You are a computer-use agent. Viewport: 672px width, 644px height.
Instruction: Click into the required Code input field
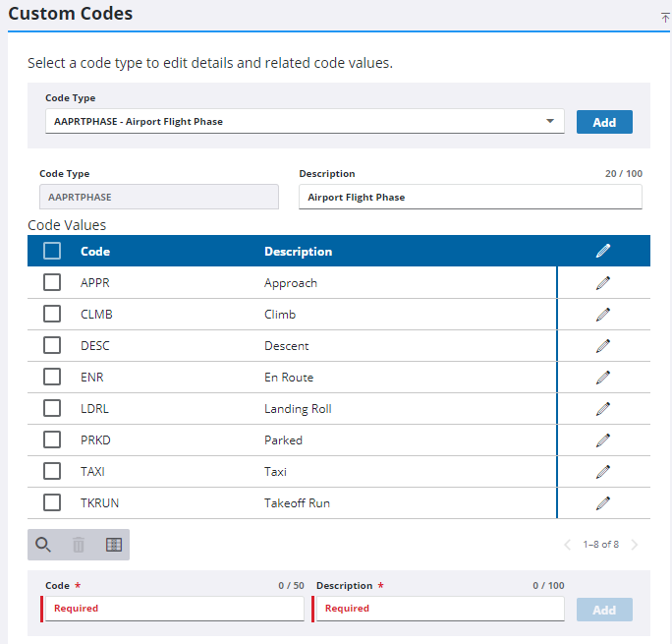pos(175,609)
